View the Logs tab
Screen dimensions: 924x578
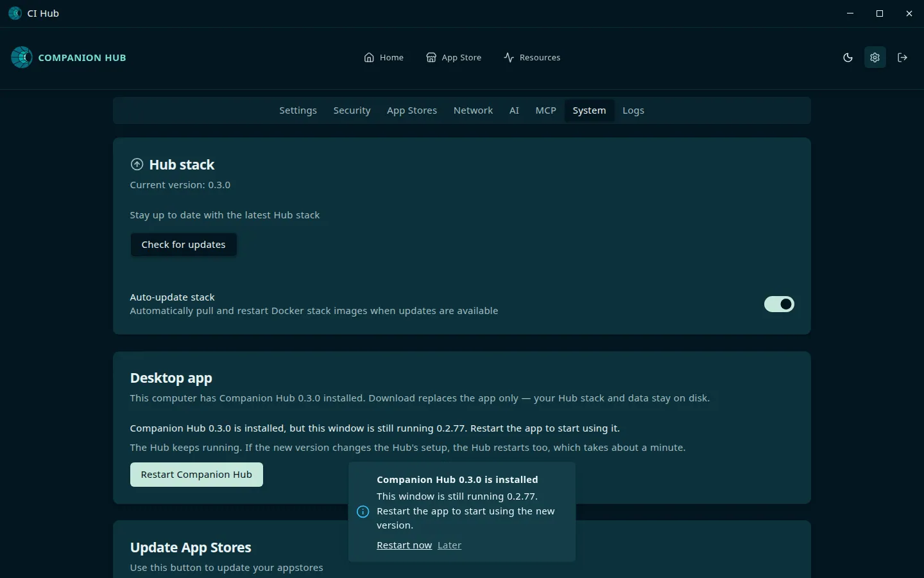coord(633,110)
